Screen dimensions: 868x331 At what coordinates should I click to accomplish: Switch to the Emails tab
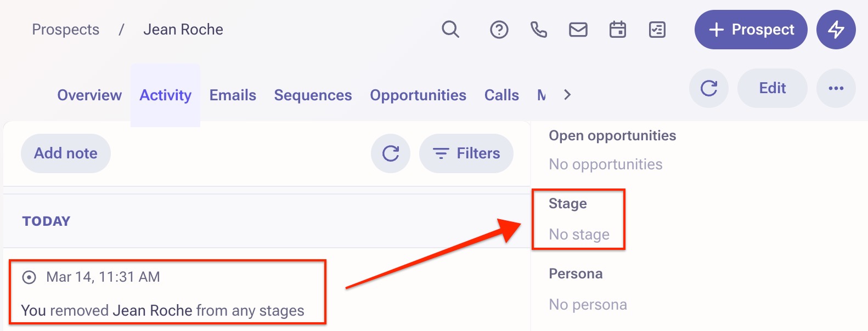coord(233,95)
